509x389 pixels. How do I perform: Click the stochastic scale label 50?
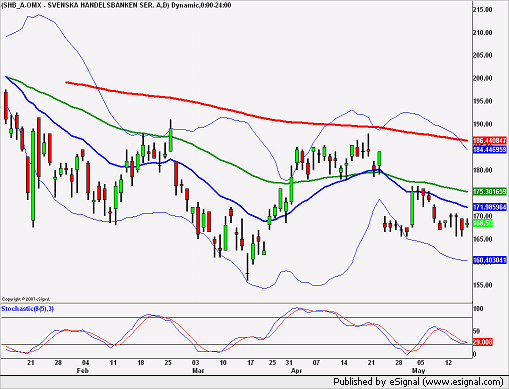477,331
